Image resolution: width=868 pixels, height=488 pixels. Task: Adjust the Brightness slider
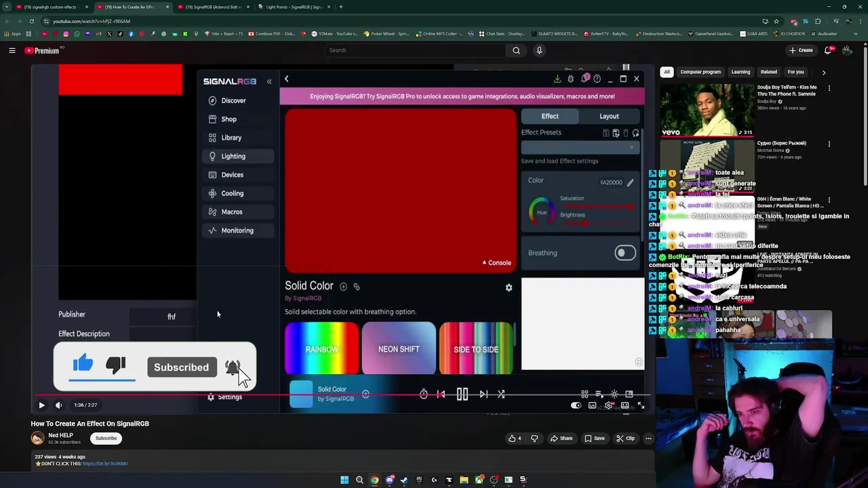pyautogui.click(x=597, y=222)
